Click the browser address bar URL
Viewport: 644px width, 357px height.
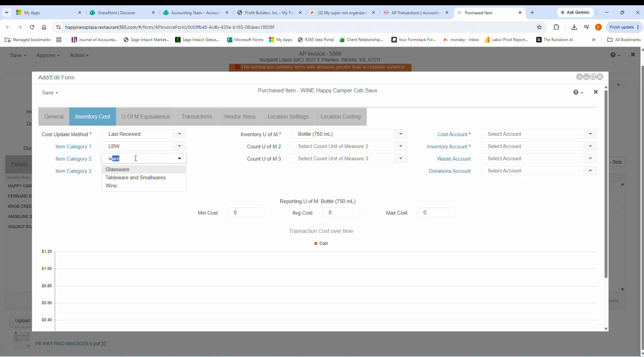170,27
